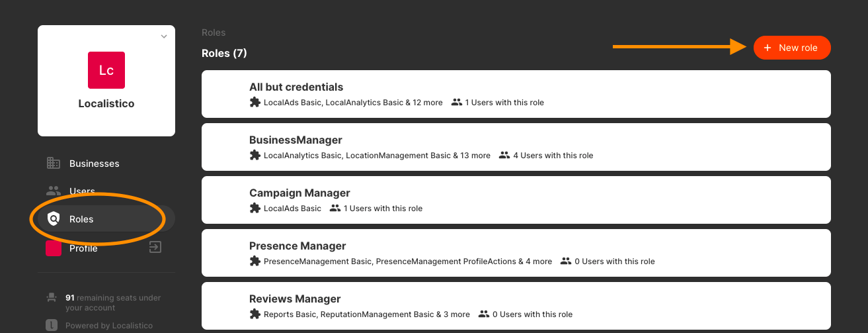Click puzzle icon under Campaign Manager

[x=255, y=209]
